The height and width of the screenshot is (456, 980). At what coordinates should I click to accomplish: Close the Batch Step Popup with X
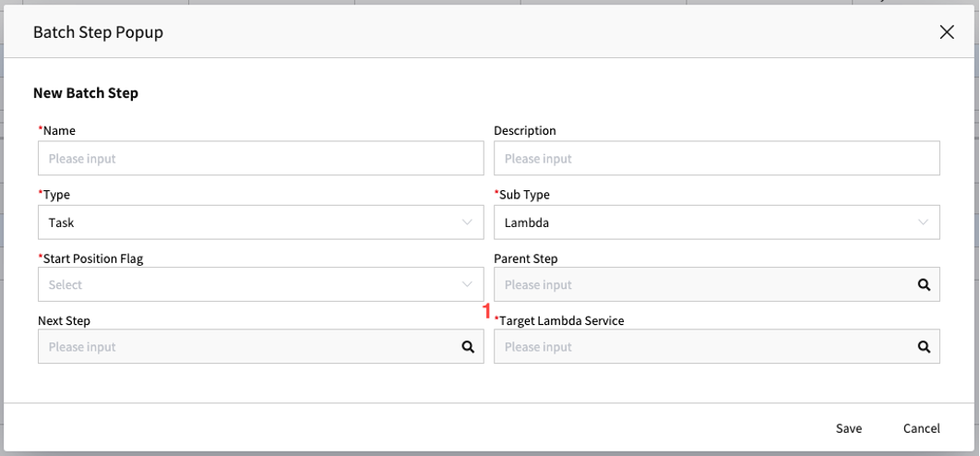point(947,32)
